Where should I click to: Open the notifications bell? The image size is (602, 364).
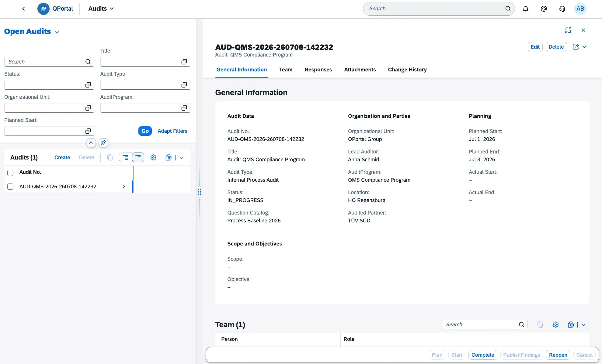pos(526,9)
